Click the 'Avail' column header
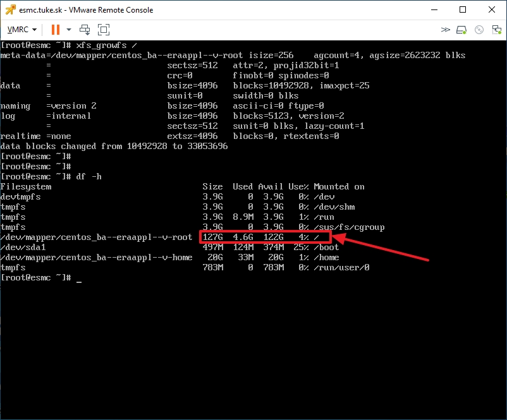This screenshot has width=507, height=420. (271, 187)
